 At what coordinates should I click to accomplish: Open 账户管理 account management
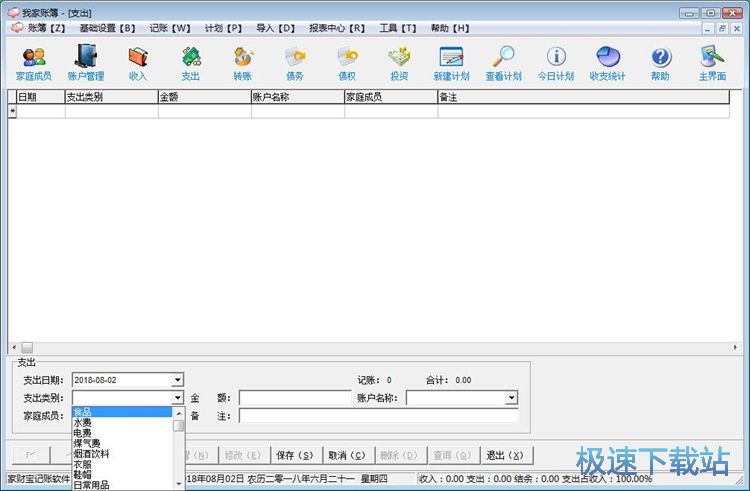pyautogui.click(x=85, y=63)
